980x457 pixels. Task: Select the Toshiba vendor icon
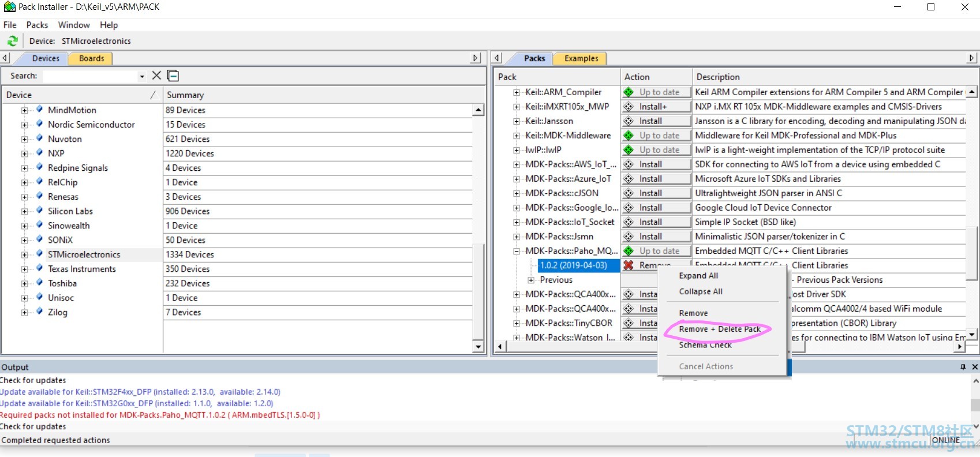coord(39,283)
